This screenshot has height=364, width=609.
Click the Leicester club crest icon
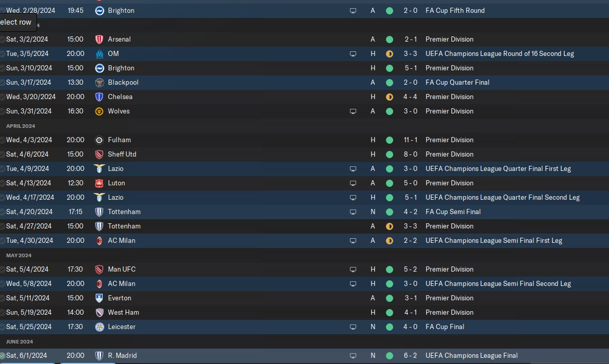pyautogui.click(x=99, y=327)
